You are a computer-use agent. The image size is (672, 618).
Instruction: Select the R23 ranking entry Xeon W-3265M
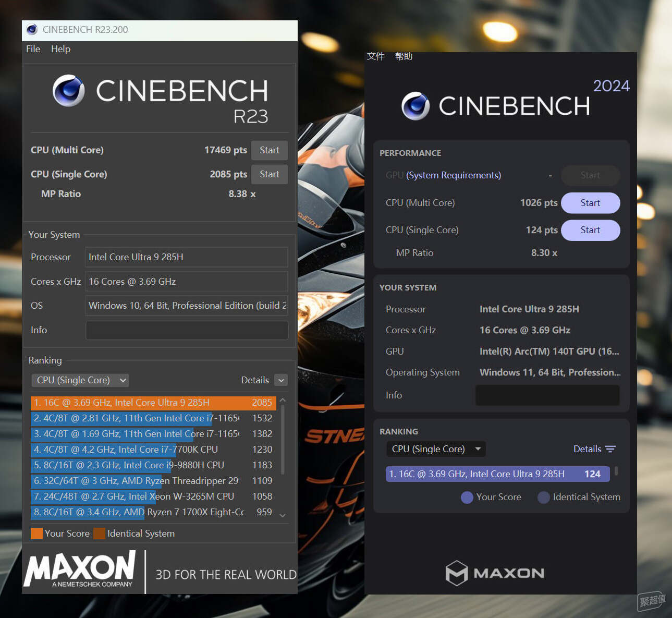[153, 496]
